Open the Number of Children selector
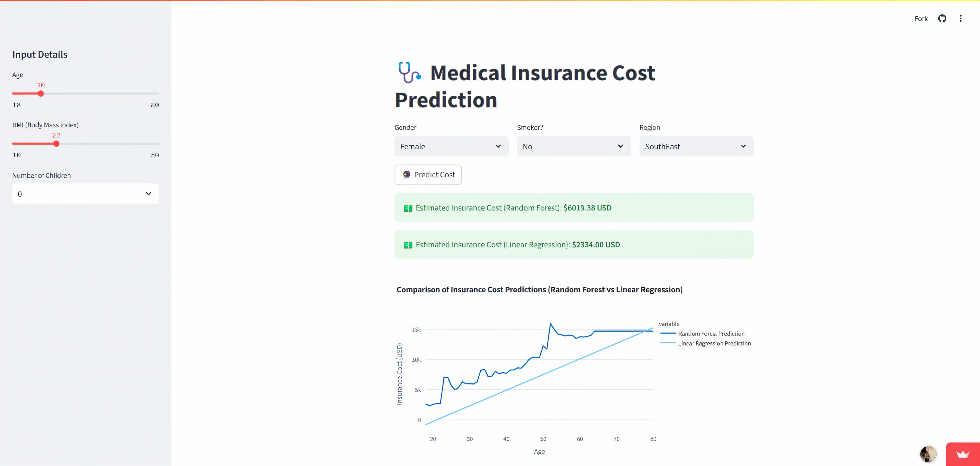The width and height of the screenshot is (980, 466). pyautogui.click(x=85, y=193)
